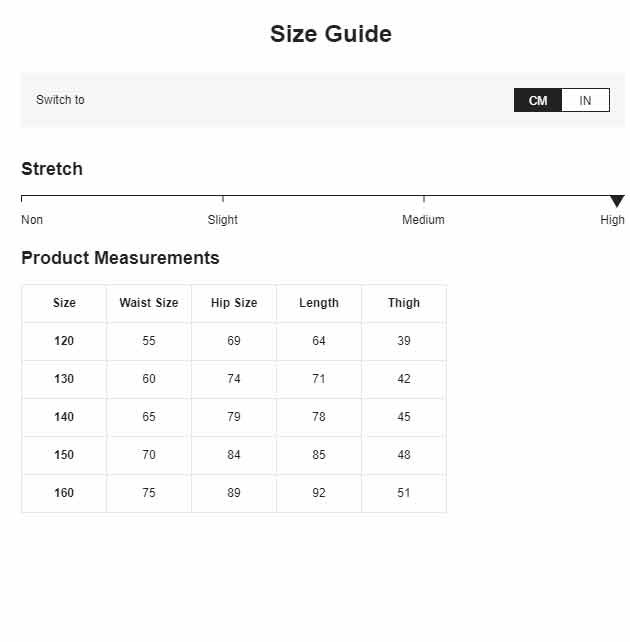Select the Hip Size column header

click(234, 303)
